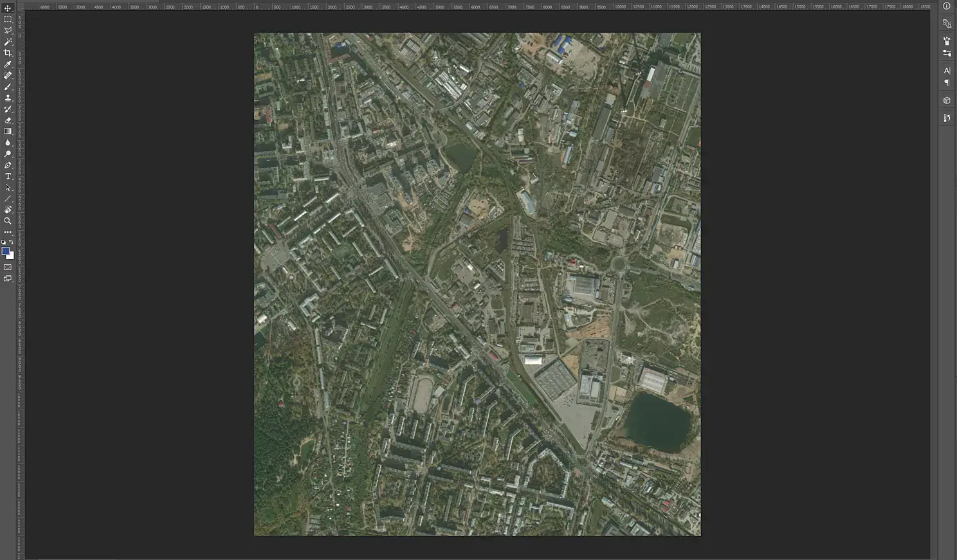Open the Character panel icon

point(947,71)
